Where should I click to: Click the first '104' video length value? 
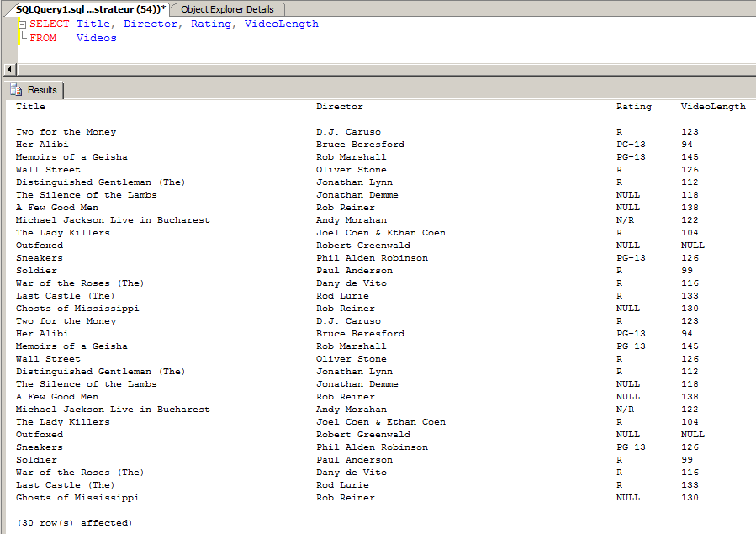pyautogui.click(x=690, y=232)
